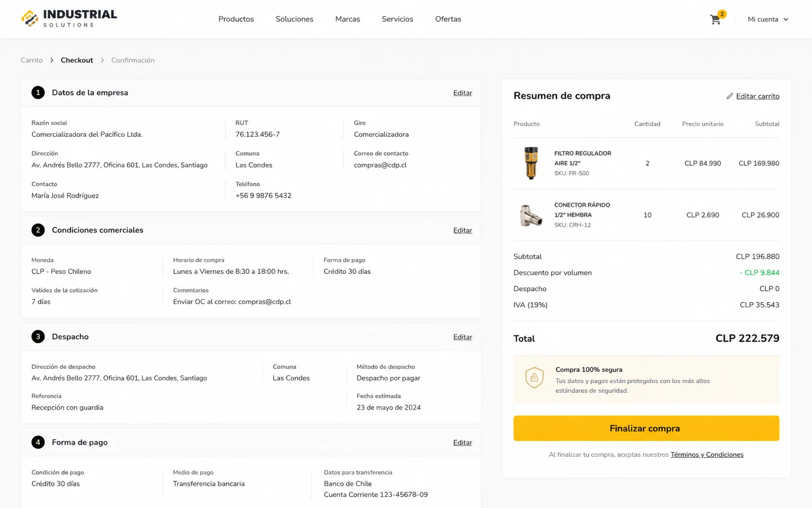Edit the Datos de la empresa section
Image resolution: width=812 pixels, height=508 pixels.
pos(462,93)
